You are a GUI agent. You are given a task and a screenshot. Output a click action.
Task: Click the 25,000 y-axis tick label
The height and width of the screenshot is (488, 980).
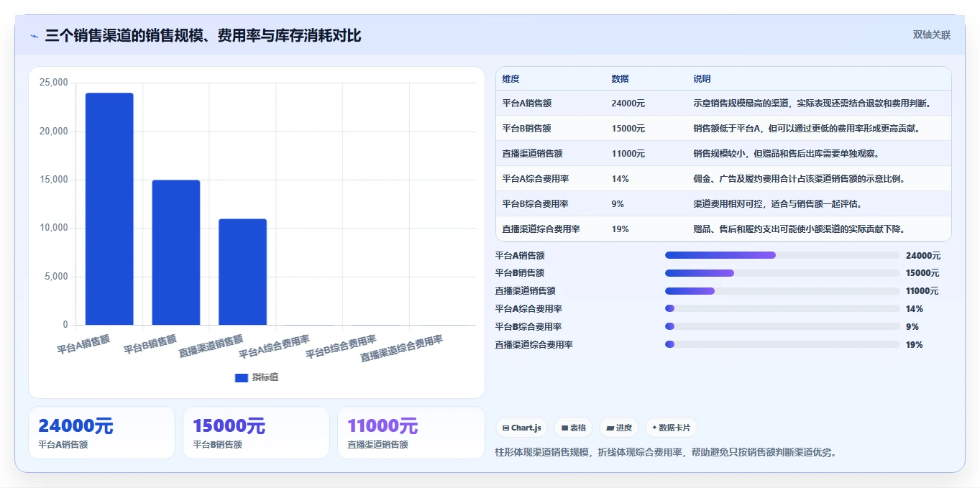pyautogui.click(x=53, y=83)
